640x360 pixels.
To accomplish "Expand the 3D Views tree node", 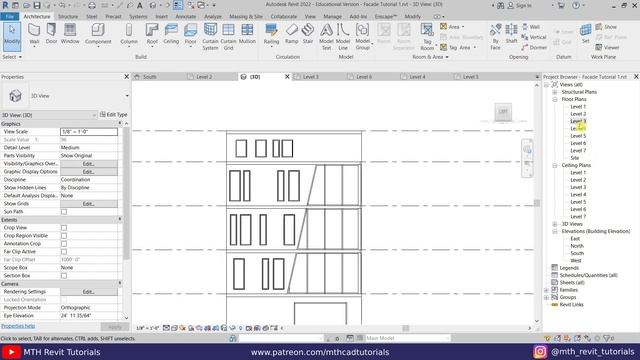I will click(555, 224).
